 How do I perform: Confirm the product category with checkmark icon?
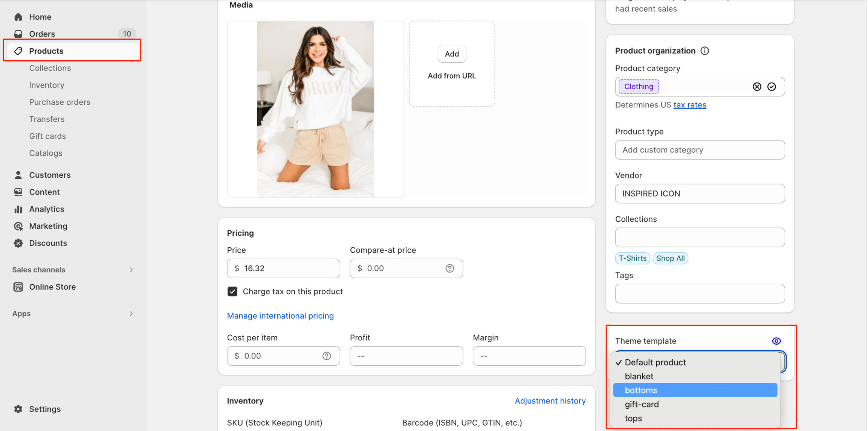tap(772, 87)
